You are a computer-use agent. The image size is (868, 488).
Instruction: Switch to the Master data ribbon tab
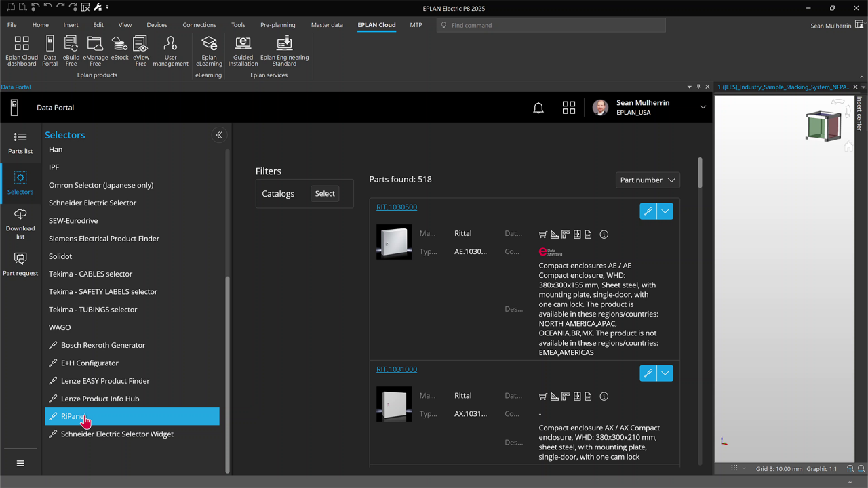pos(327,24)
